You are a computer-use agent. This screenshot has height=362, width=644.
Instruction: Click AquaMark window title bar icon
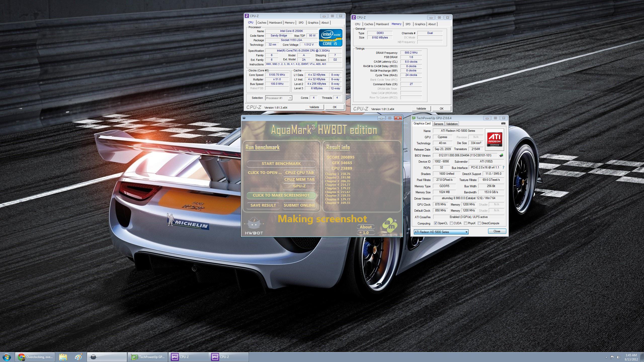(244, 118)
